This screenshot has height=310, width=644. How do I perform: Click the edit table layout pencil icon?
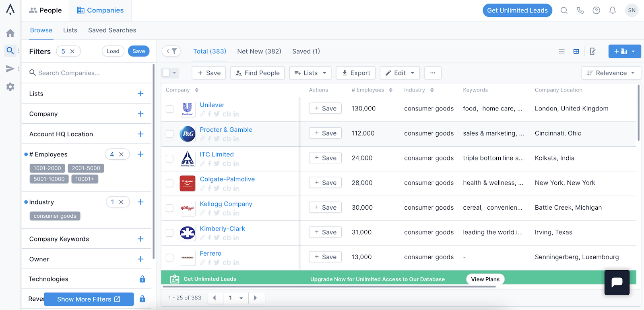click(x=592, y=51)
